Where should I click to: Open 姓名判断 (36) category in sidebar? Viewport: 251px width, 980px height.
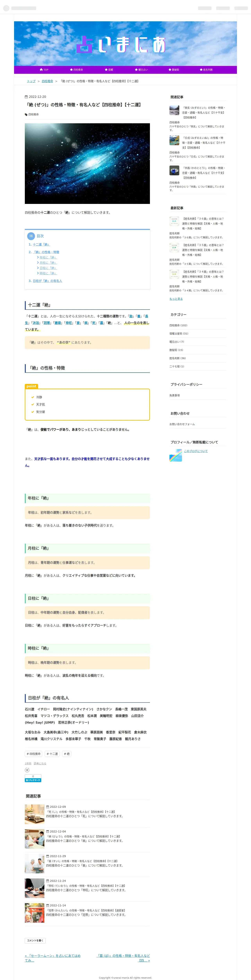pyautogui.click(x=178, y=358)
